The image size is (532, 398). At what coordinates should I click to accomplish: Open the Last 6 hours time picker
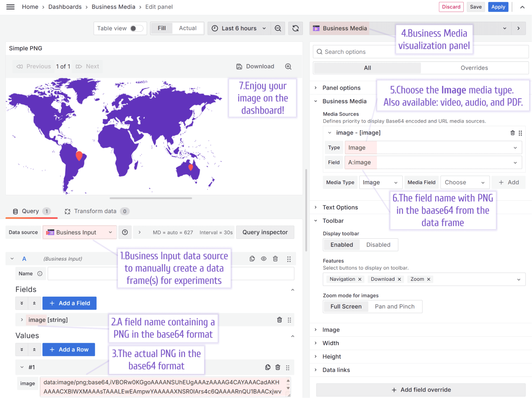pyautogui.click(x=239, y=28)
